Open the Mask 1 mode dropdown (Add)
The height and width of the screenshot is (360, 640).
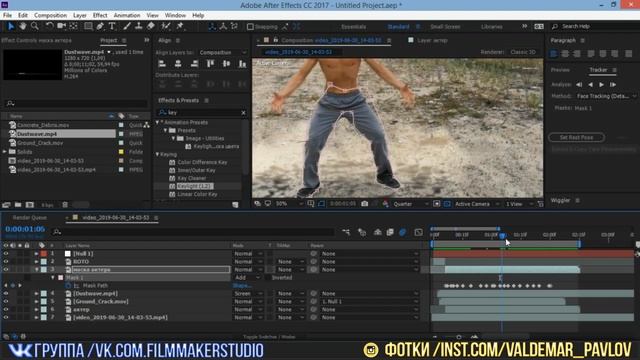247,278
